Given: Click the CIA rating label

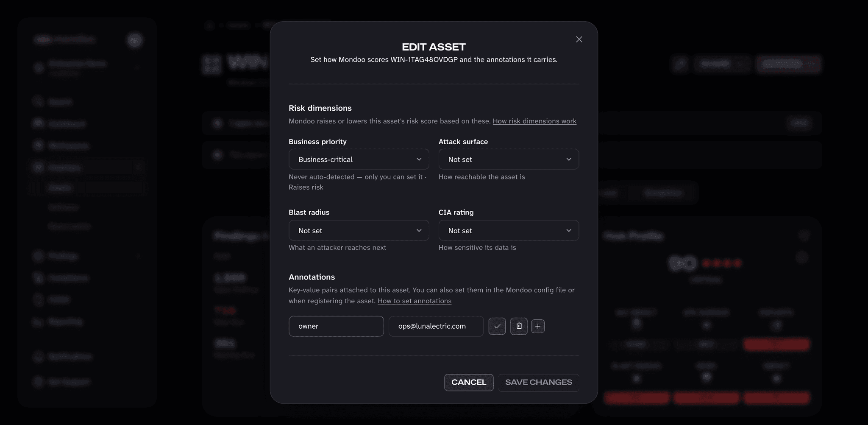Looking at the screenshot, I should (x=456, y=212).
